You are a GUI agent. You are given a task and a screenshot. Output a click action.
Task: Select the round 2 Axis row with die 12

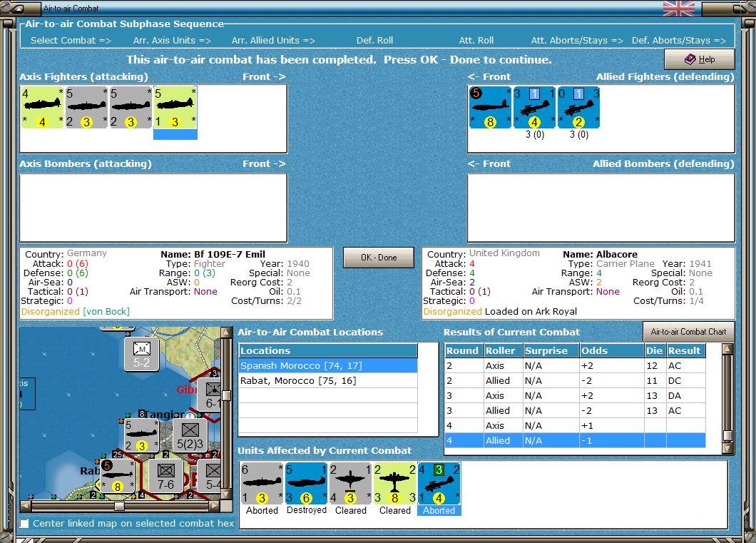[x=575, y=365]
